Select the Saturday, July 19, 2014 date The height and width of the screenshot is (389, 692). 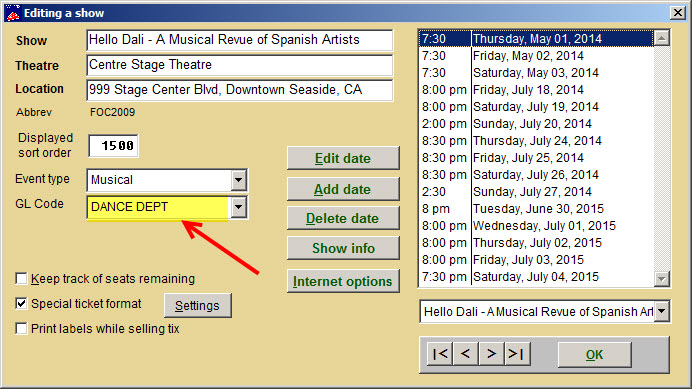[x=536, y=107]
